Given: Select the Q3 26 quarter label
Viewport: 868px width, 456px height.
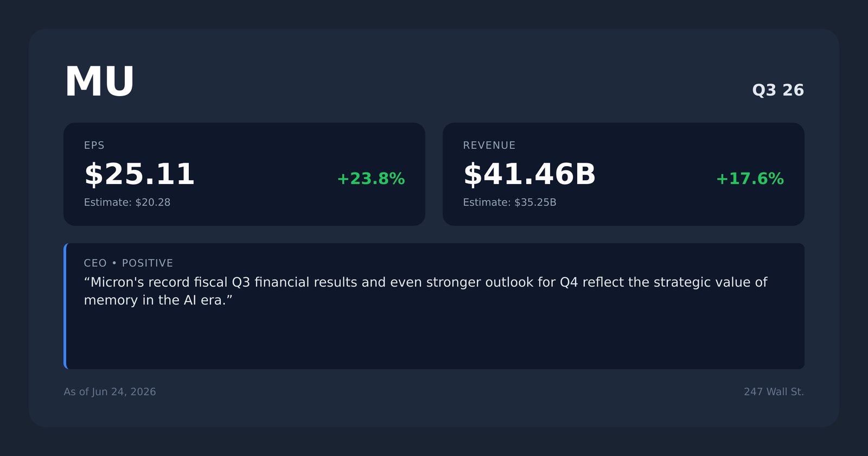Looking at the screenshot, I should [x=778, y=90].
